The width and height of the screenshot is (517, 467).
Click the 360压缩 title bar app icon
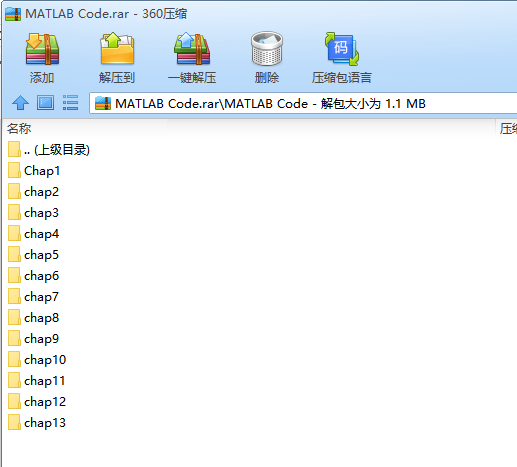[13, 14]
